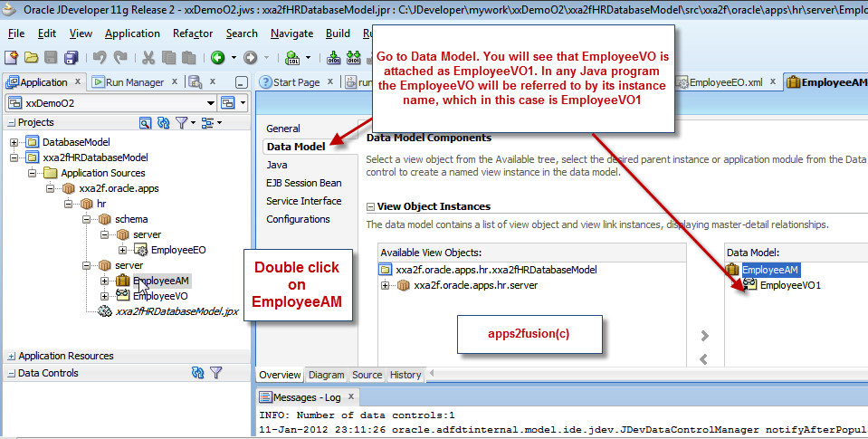Click the editor tabs horizontal scroll arrow

(x=431, y=373)
